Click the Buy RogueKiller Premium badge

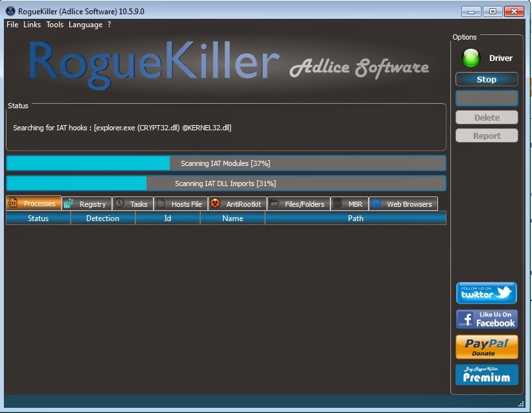point(487,375)
